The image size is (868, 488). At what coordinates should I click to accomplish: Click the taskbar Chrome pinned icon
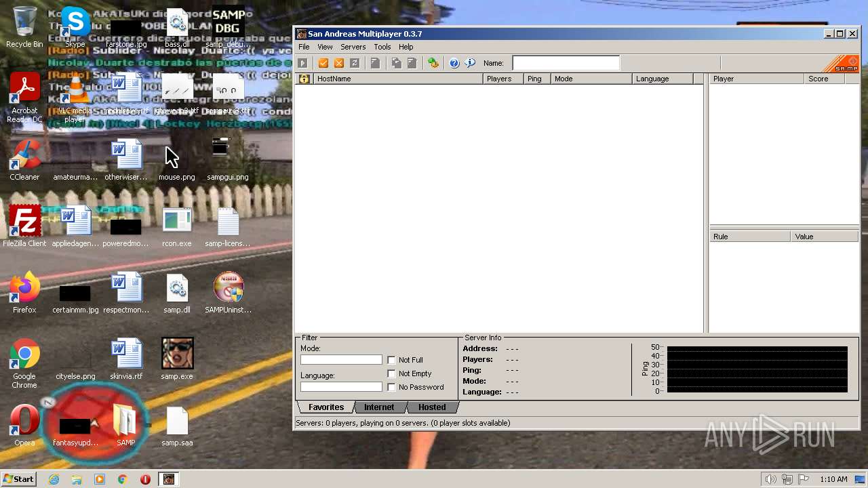[123, 479]
